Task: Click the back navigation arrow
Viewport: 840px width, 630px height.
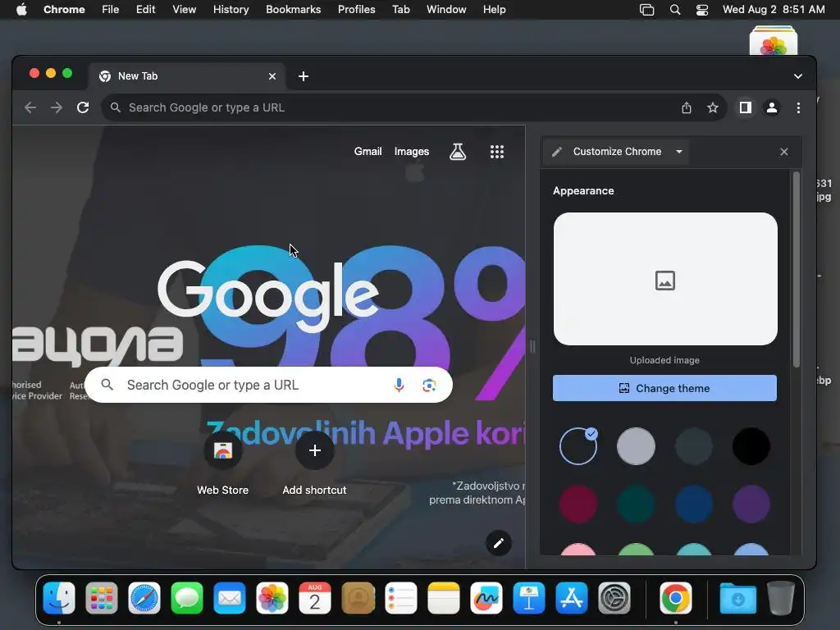Action: tap(30, 107)
